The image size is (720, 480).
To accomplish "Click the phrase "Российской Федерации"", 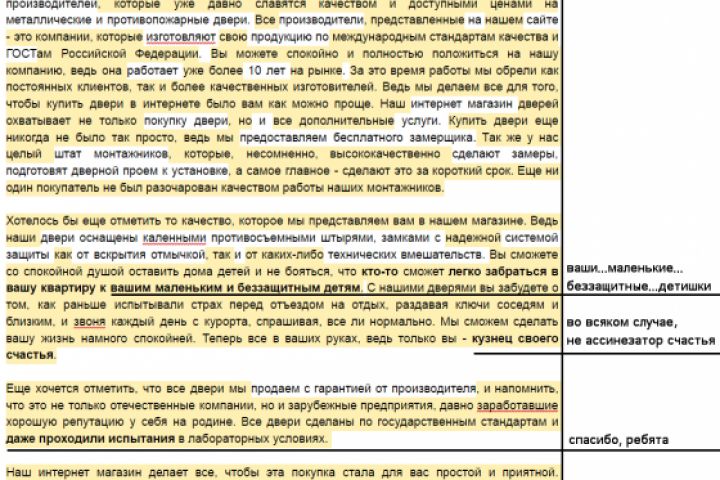I will click(x=130, y=54).
